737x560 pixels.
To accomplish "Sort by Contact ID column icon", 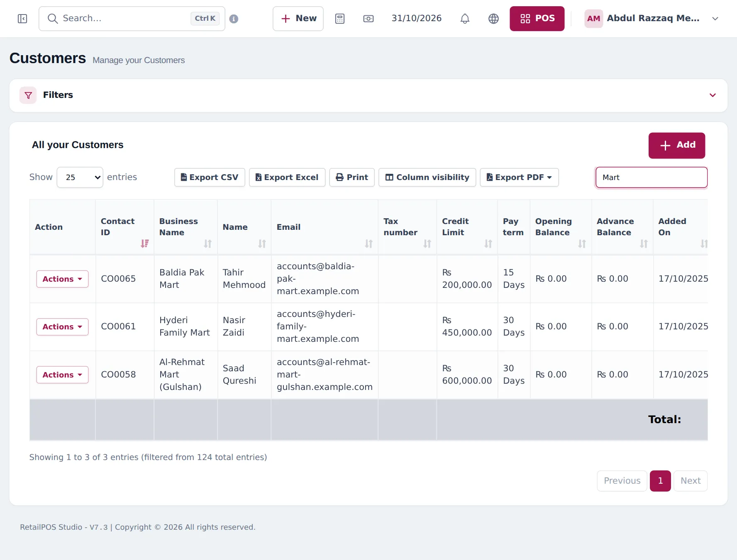I will [144, 243].
